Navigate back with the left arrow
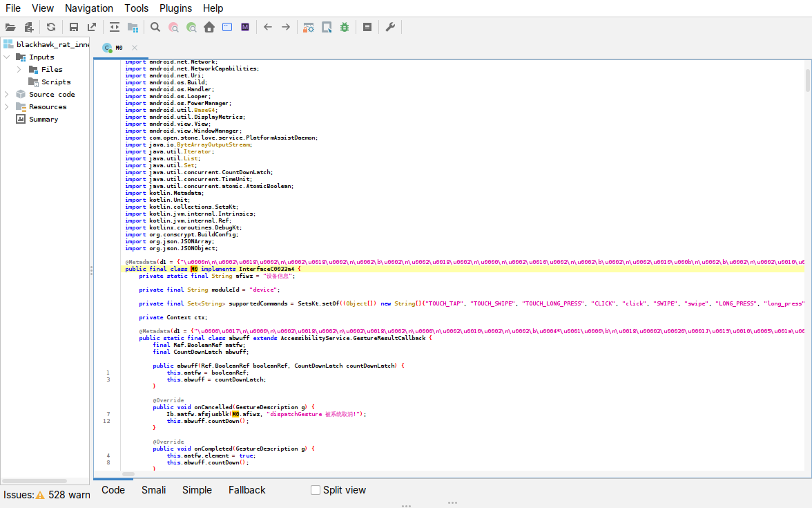The width and height of the screenshot is (812, 508). tap(268, 28)
